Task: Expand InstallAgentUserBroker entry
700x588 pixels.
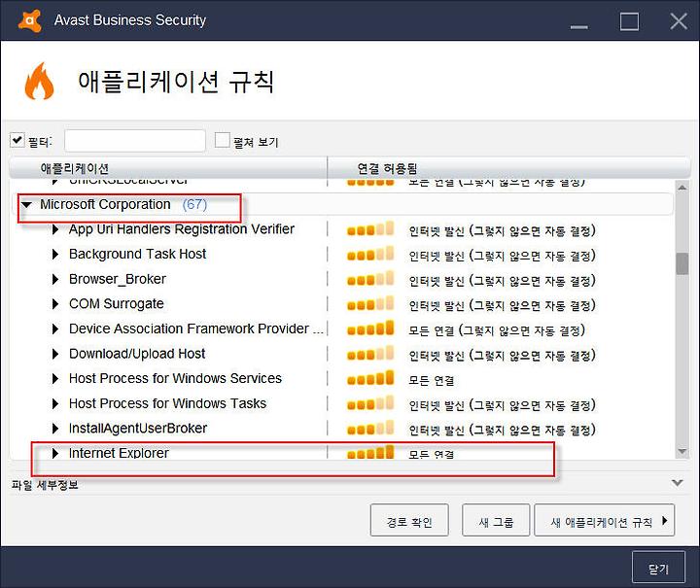Action: coord(55,429)
